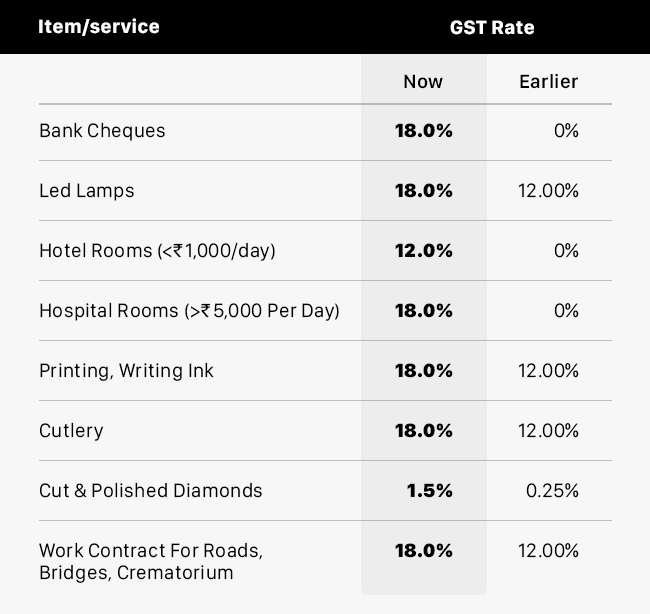Click the Cut & Polished Diamonds label

point(150,491)
